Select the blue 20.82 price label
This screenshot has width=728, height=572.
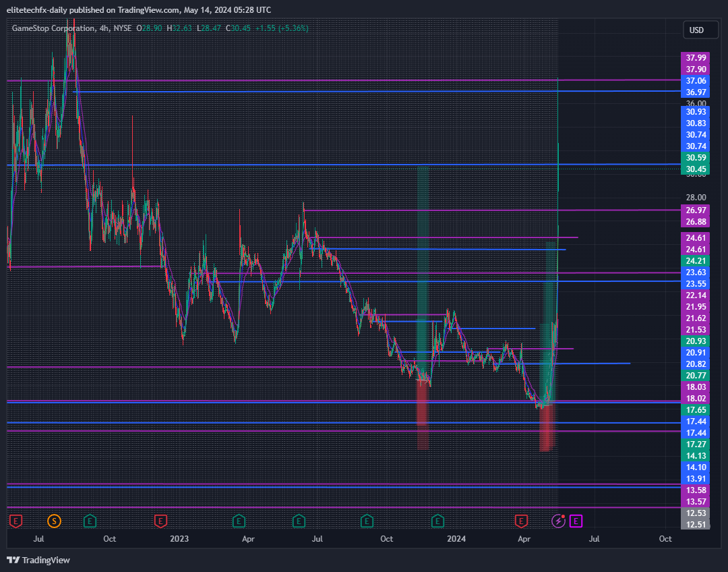(696, 364)
